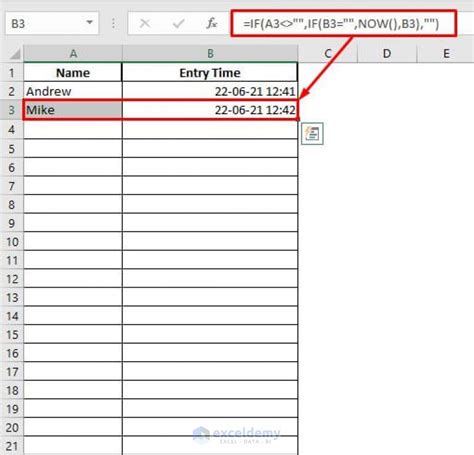
Task: Click the formula bar resize dots handle
Action: click(113, 23)
